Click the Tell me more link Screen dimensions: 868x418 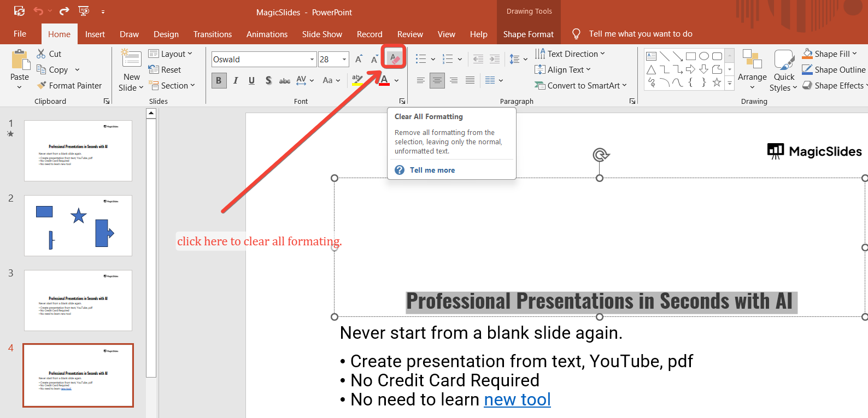[432, 170]
